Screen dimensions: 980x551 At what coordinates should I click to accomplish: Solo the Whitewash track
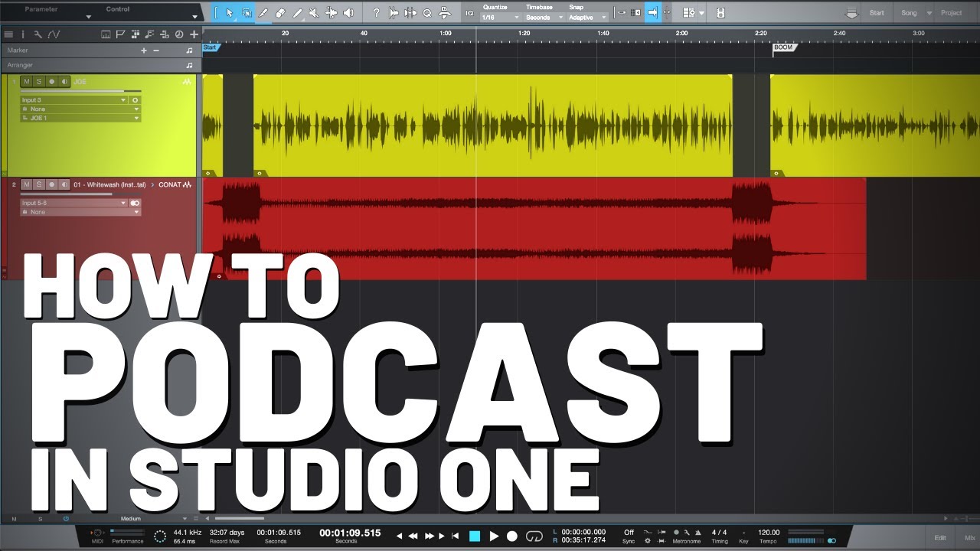click(x=39, y=184)
